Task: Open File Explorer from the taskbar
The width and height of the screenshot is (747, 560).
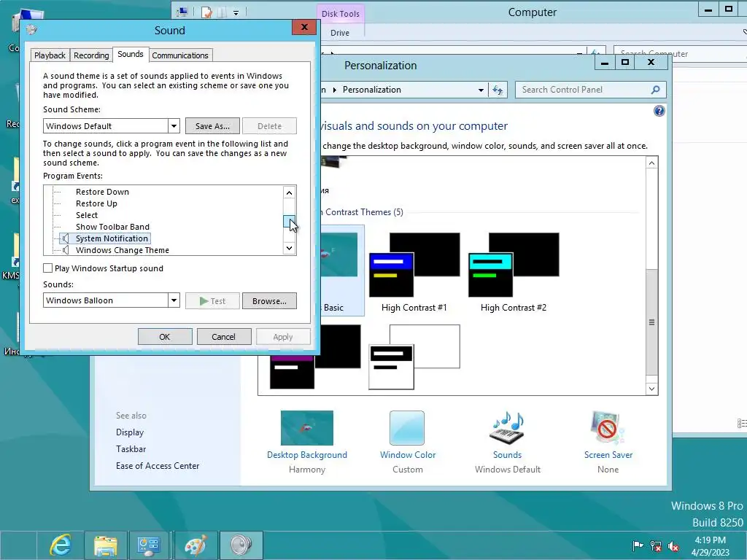Action: point(105,545)
